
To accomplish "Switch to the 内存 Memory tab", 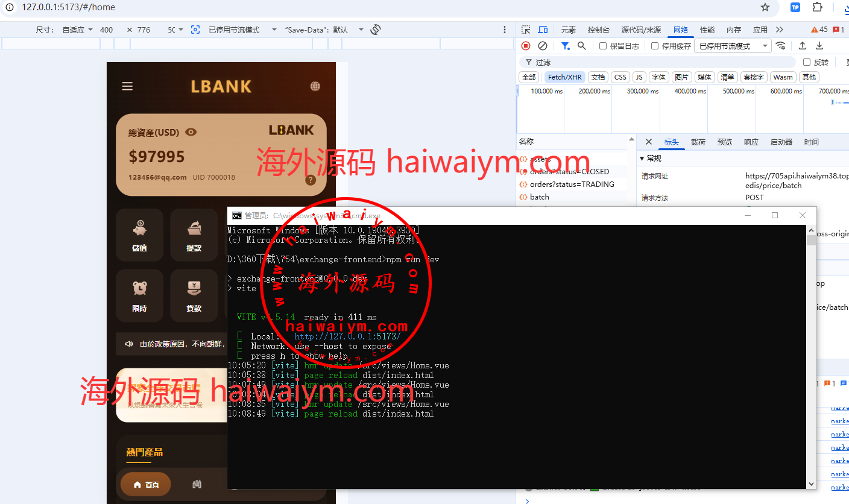I will coord(734,30).
